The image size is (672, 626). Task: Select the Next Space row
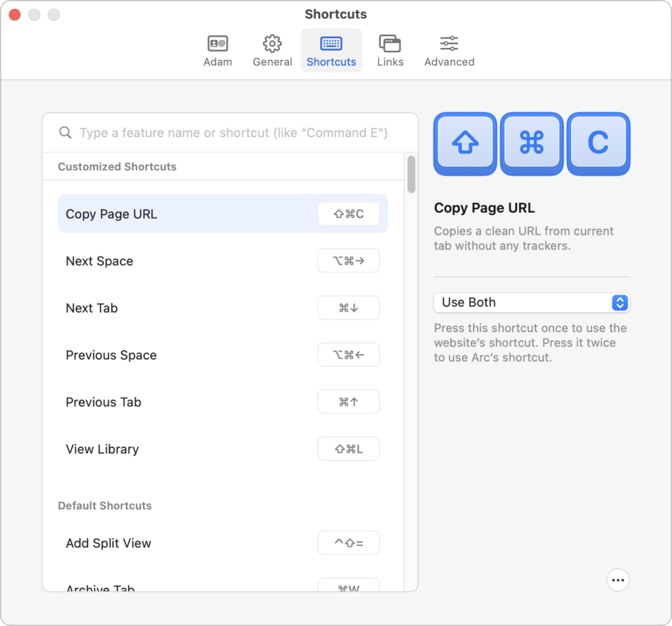pos(222,261)
